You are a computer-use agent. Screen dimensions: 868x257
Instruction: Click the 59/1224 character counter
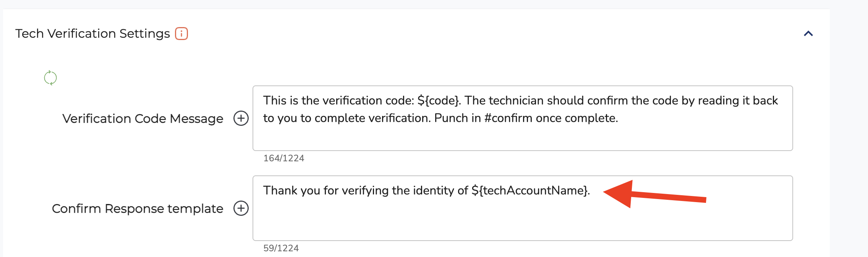[281, 248]
